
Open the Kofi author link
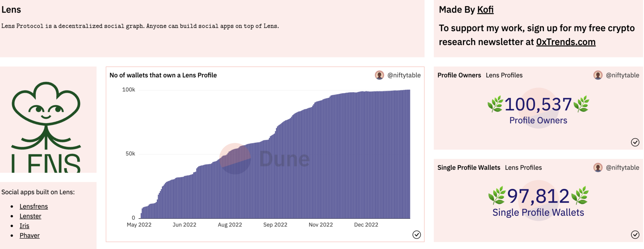pos(485,10)
